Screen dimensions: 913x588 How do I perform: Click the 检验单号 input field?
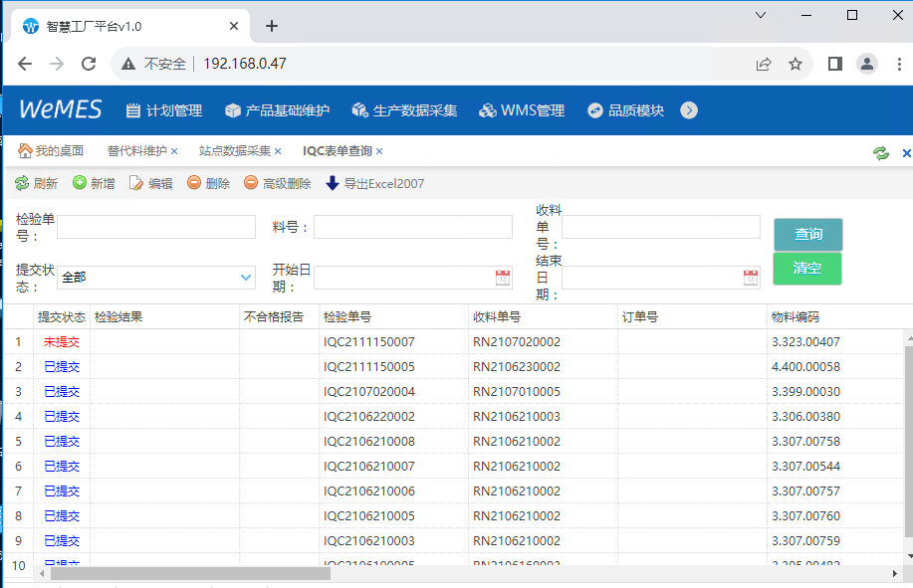(x=156, y=227)
